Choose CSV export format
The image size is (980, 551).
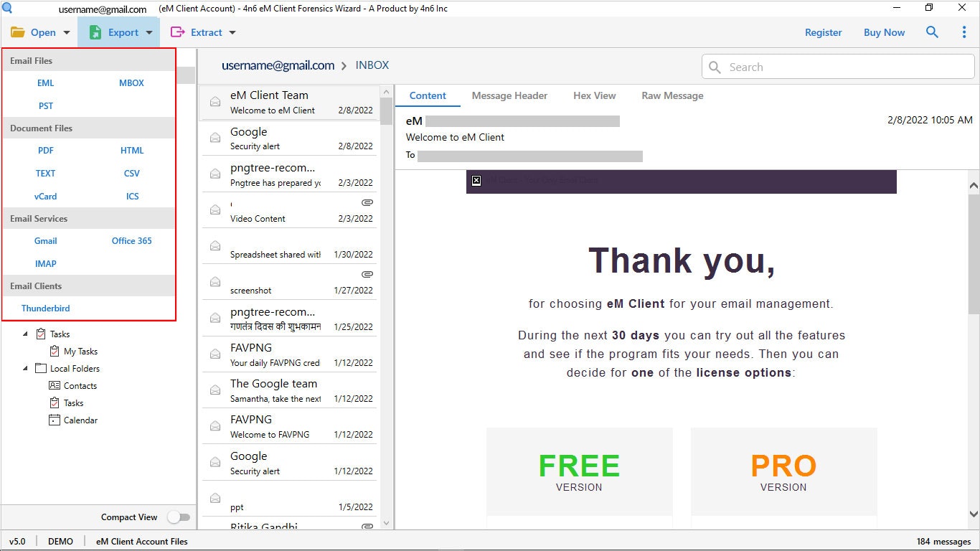point(132,174)
